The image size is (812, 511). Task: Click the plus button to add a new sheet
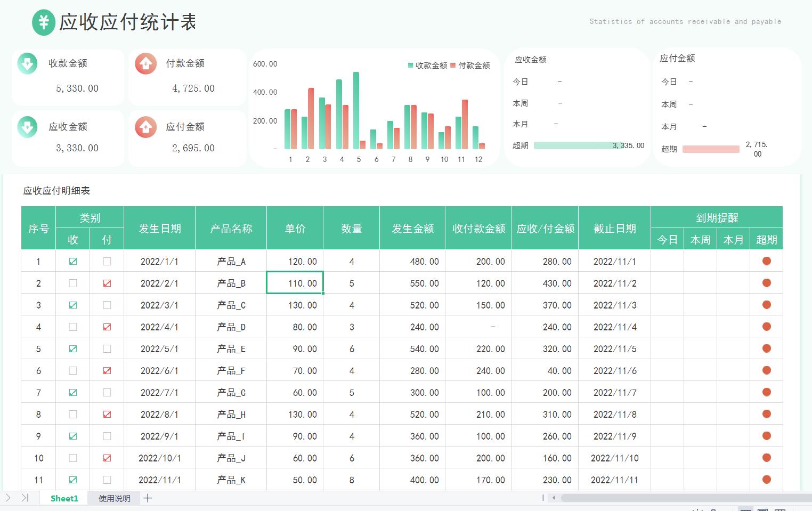click(148, 498)
